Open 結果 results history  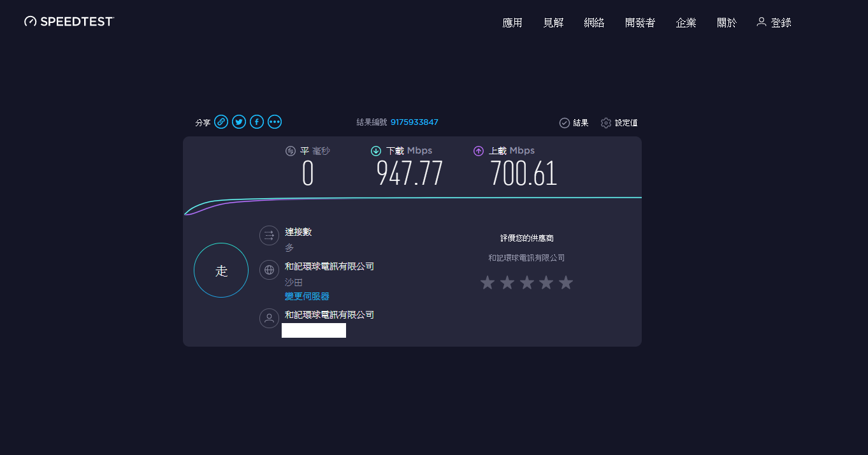[574, 123]
